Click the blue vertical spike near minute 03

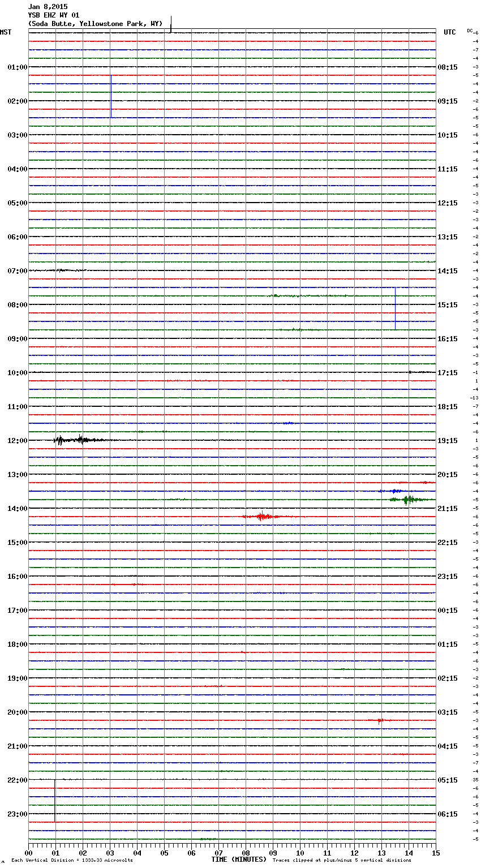click(111, 96)
